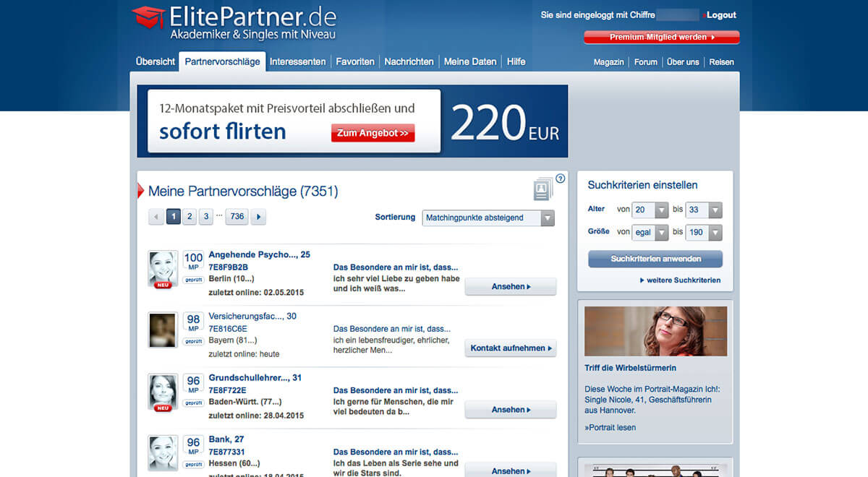Click Ansehen for Angehende Psycho profile
The image size is (868, 477).
point(511,287)
